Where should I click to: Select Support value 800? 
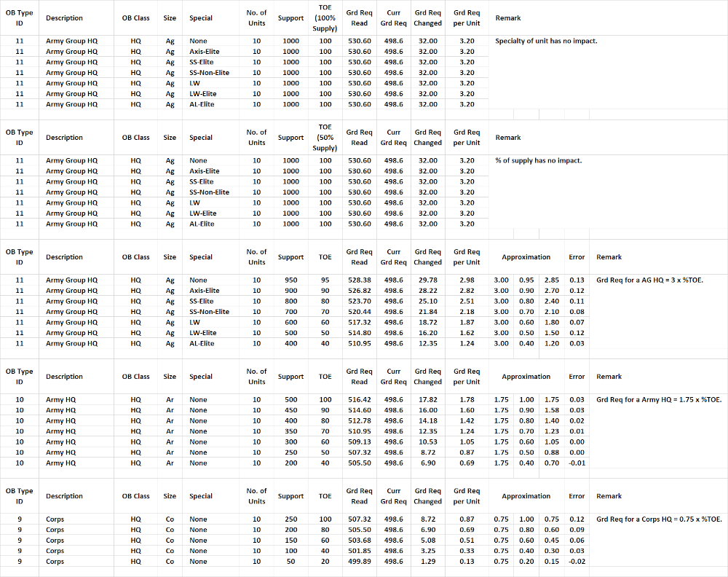click(x=290, y=301)
